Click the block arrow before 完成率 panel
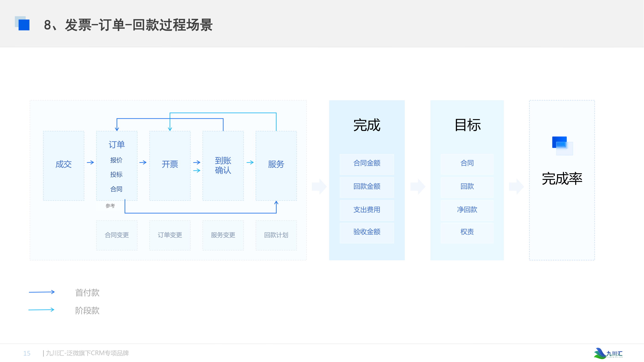The image size is (644, 362). click(516, 186)
